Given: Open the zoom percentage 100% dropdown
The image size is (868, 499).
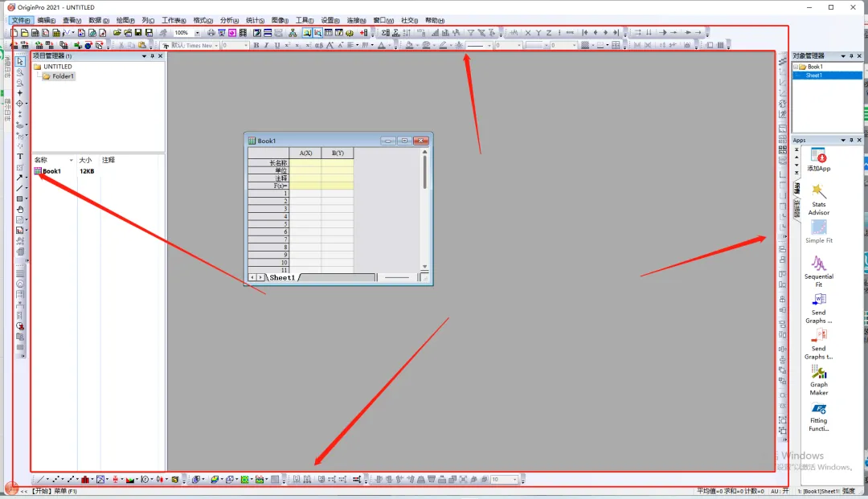Looking at the screenshot, I should pos(198,33).
